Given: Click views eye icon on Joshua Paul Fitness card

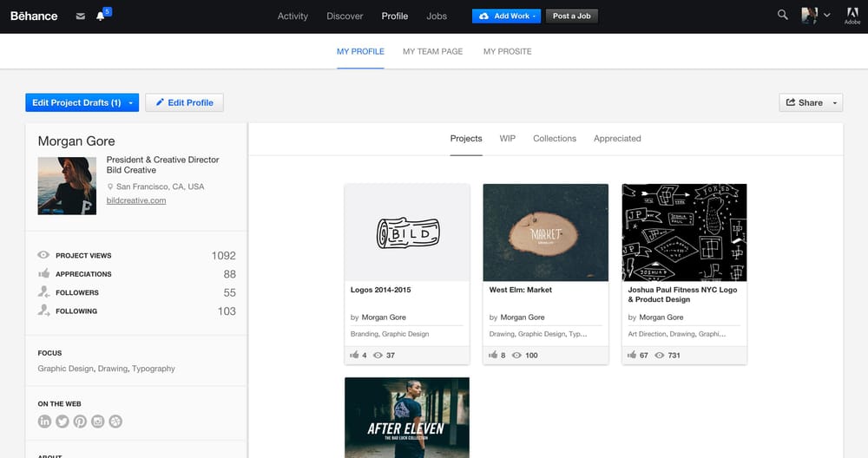Looking at the screenshot, I should [660, 355].
